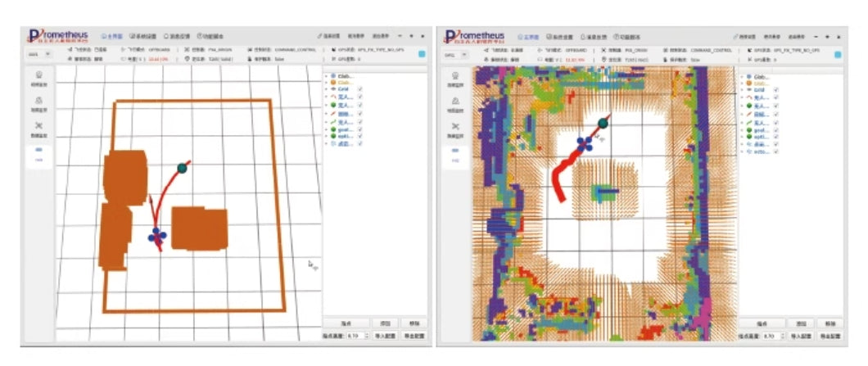Expand the orange Glob tree row in left window

click(x=326, y=82)
